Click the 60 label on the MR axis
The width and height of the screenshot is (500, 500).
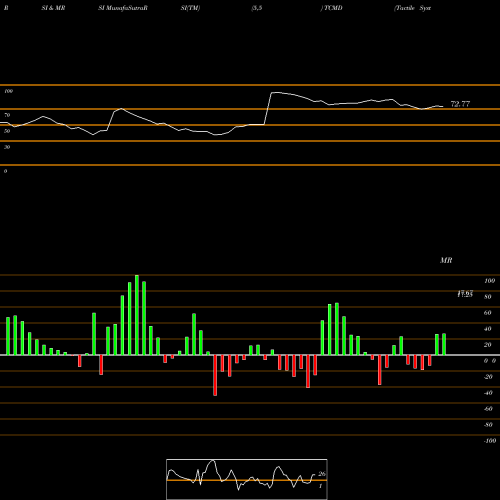(488, 313)
